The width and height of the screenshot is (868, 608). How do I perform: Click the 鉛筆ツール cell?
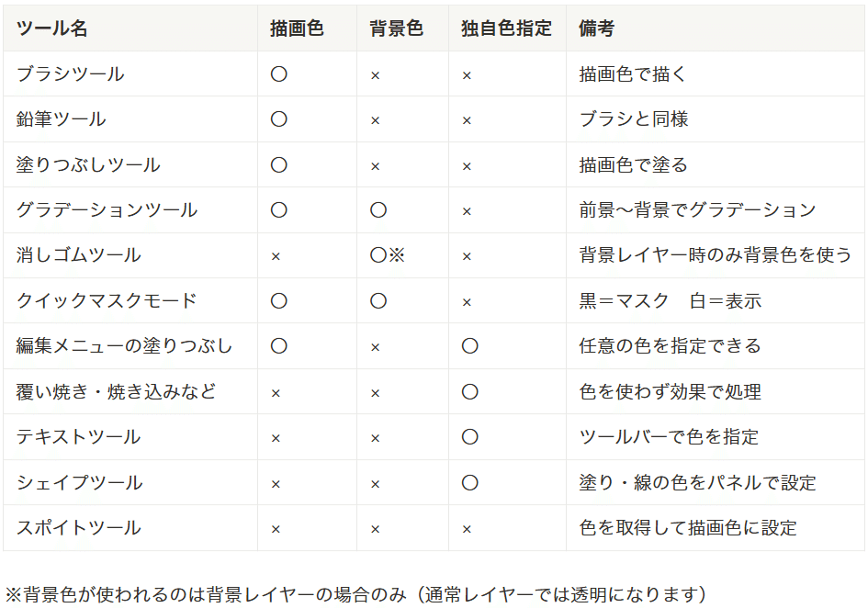point(61,119)
